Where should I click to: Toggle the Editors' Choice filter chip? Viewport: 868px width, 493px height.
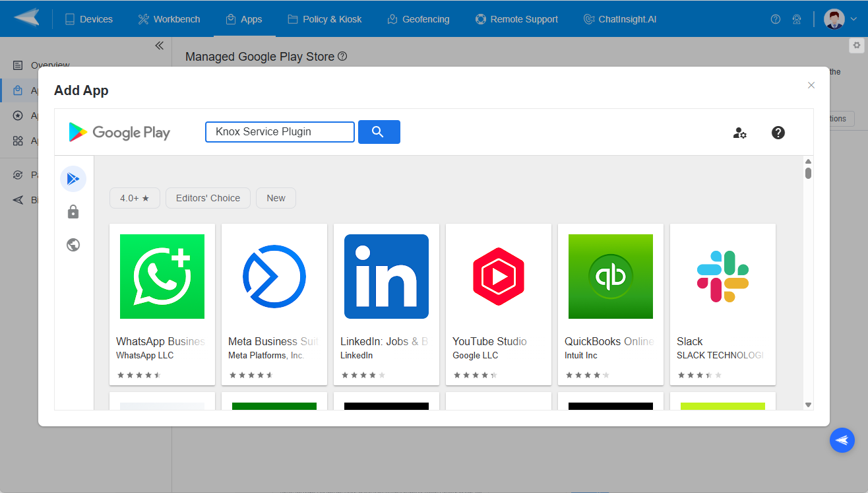click(x=208, y=198)
